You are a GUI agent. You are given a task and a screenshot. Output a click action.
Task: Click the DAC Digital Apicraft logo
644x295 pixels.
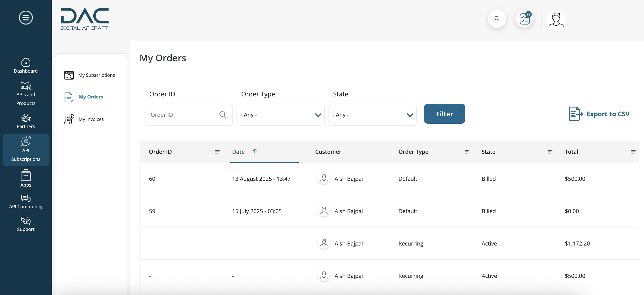click(85, 19)
